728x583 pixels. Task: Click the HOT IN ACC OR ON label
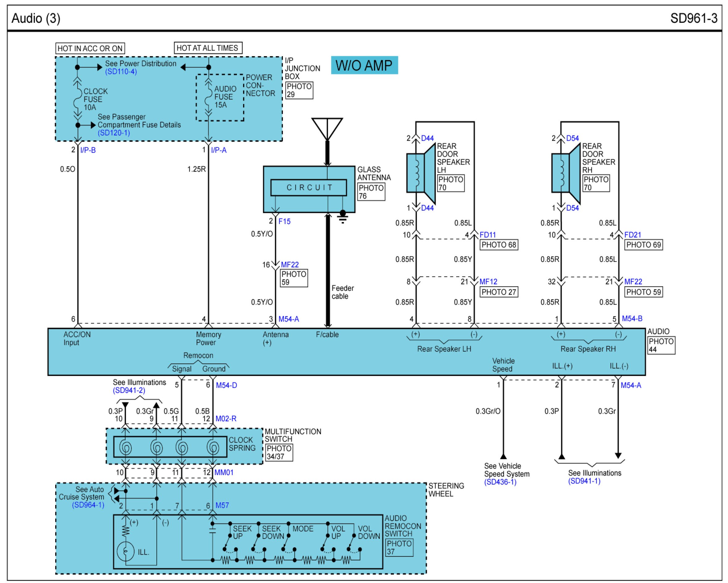pyautogui.click(x=90, y=48)
